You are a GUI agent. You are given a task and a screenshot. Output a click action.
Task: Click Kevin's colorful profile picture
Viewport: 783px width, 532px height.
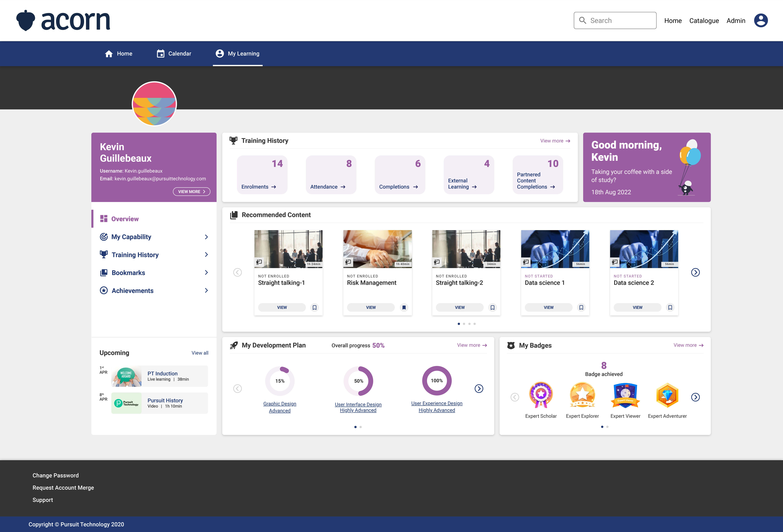(154, 104)
